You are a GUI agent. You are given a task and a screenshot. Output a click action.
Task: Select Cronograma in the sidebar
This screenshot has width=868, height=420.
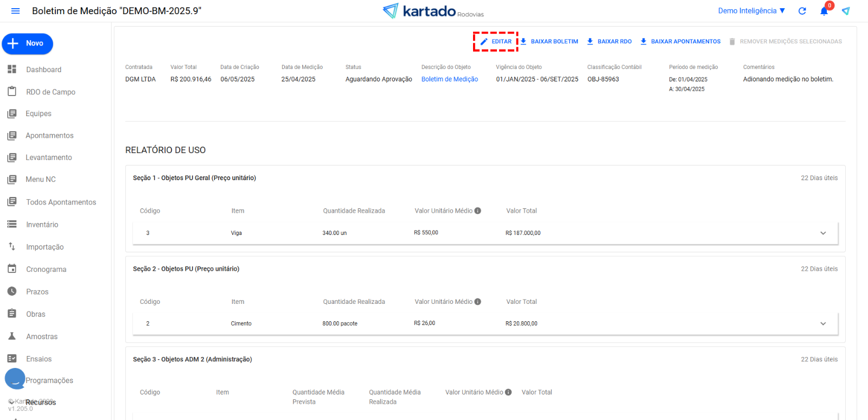click(x=46, y=270)
